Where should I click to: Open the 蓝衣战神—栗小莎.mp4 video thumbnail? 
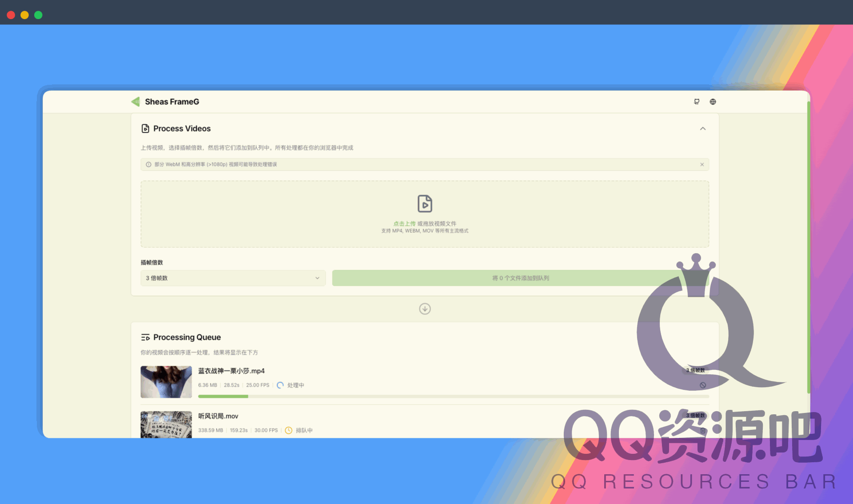point(166,382)
